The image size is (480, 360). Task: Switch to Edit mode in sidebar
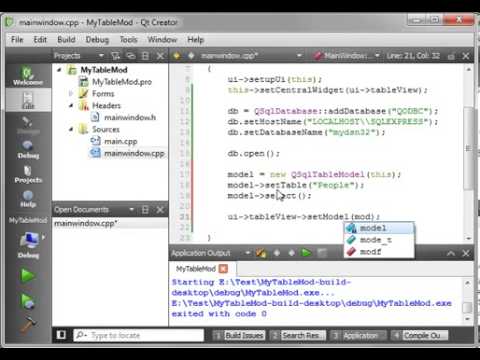tap(28, 100)
